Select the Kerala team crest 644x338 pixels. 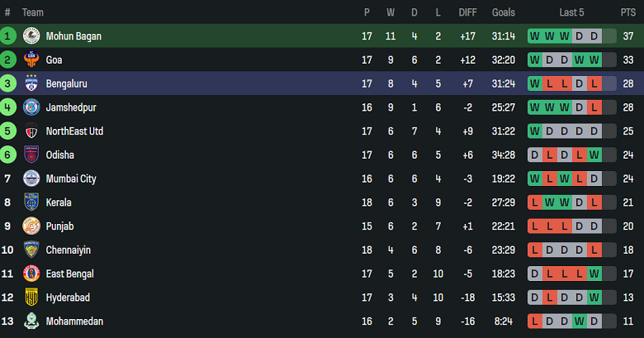(31, 202)
